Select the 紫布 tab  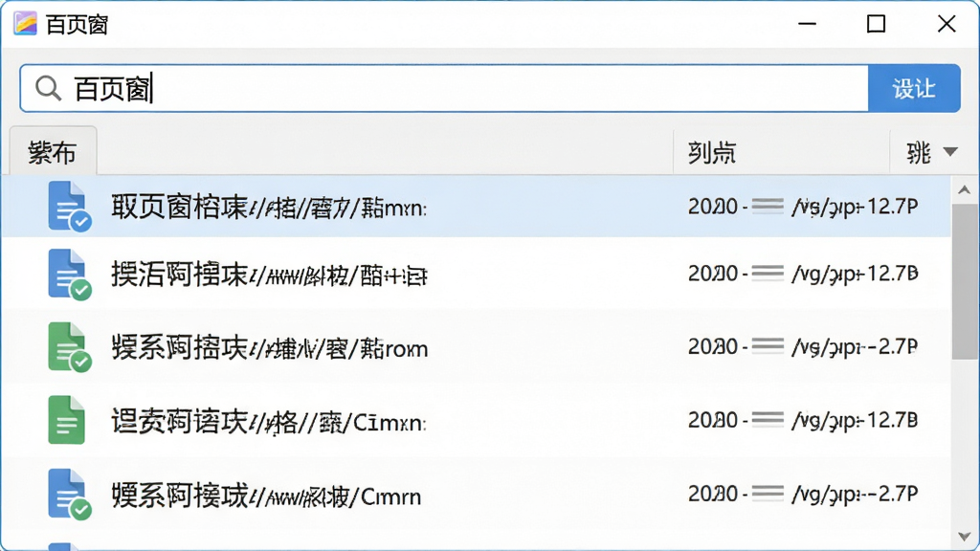(x=53, y=152)
